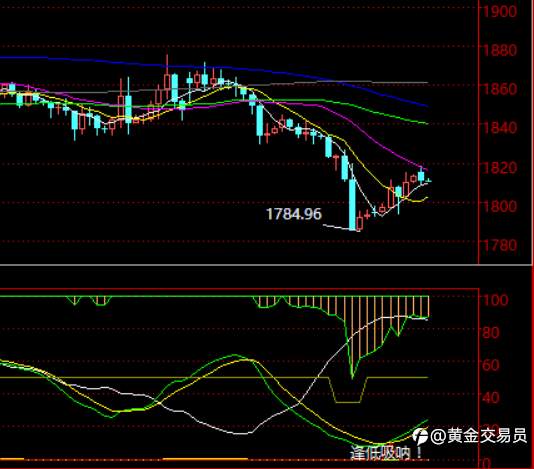Click the 1880 price axis label
The height and width of the screenshot is (469, 534).
pos(500,50)
